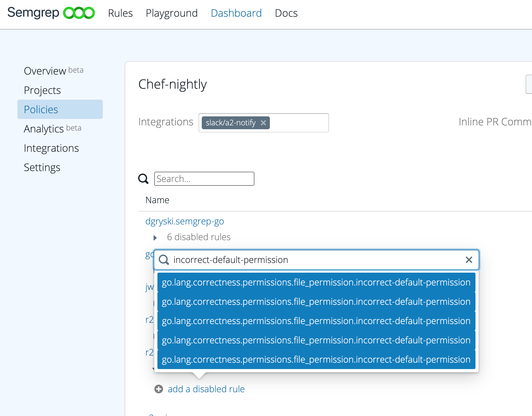Switch to the Playground
This screenshot has width=532, height=416.
pos(172,13)
